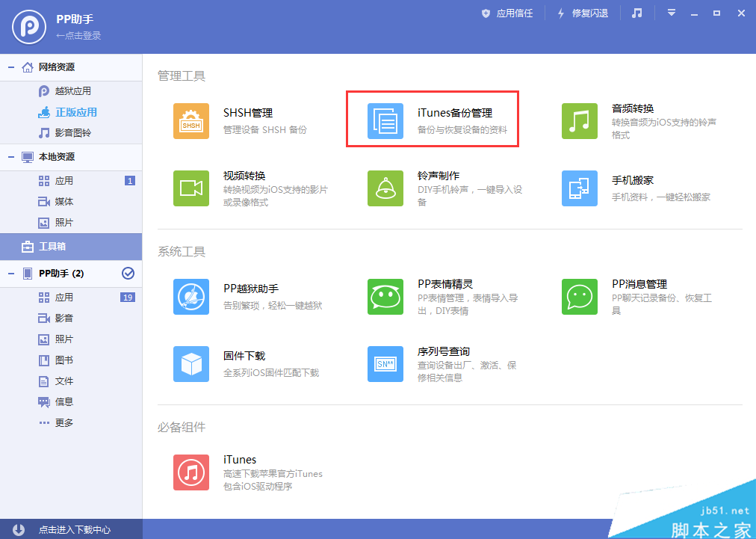Screen dimensions: 756x539
Task: Launch the PP越狱助手 icon
Action: (191, 297)
